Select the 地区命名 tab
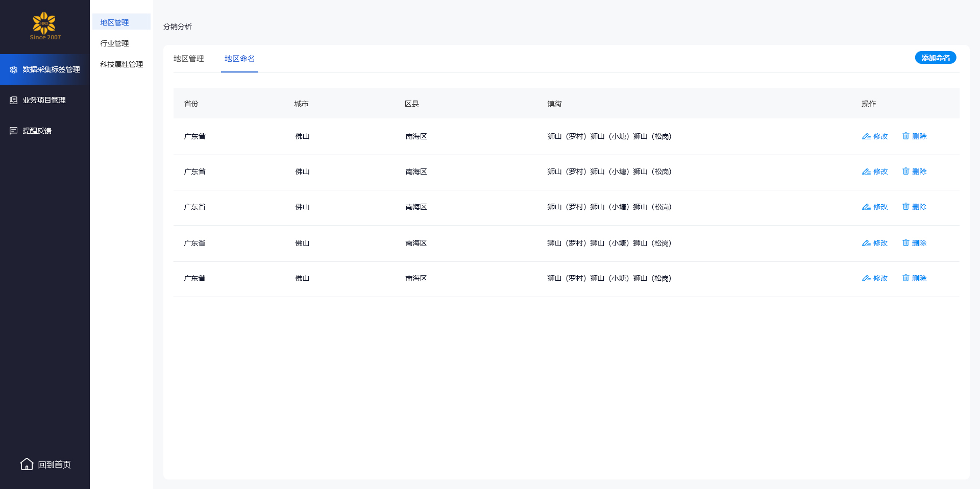The image size is (980, 489). coord(239,59)
